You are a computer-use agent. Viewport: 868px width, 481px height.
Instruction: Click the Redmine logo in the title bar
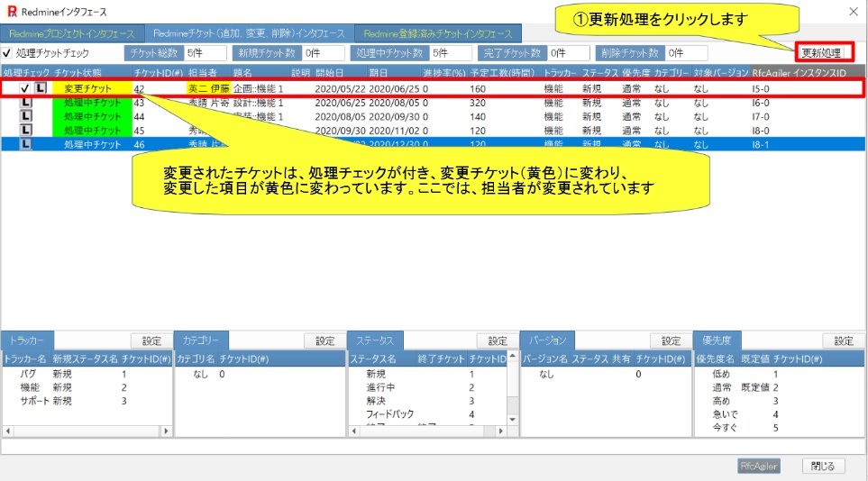12,12
